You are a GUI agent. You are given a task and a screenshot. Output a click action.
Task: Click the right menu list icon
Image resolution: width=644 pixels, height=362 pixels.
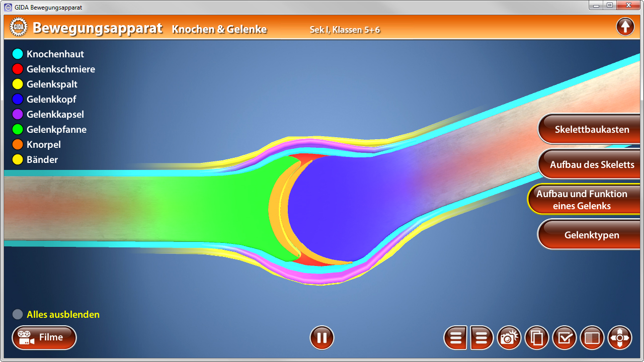tap(481, 338)
